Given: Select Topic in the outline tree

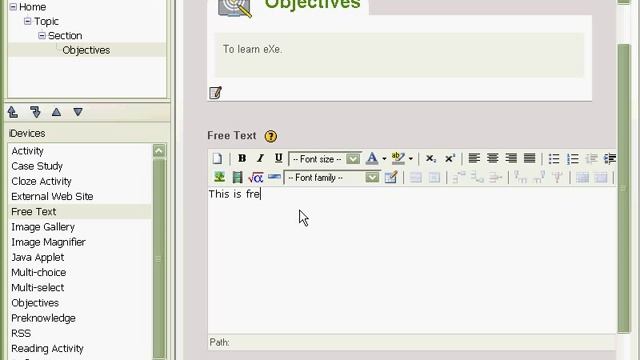Looking at the screenshot, I should point(46,21).
